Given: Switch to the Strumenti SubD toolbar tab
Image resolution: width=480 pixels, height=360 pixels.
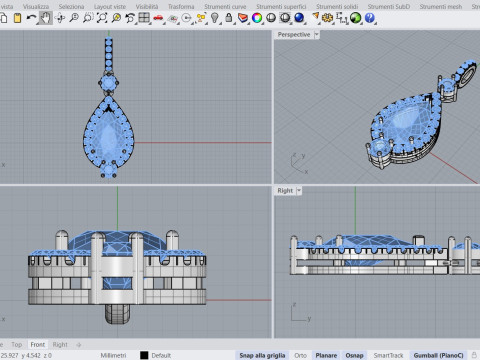Looking at the screenshot, I should tap(389, 6).
